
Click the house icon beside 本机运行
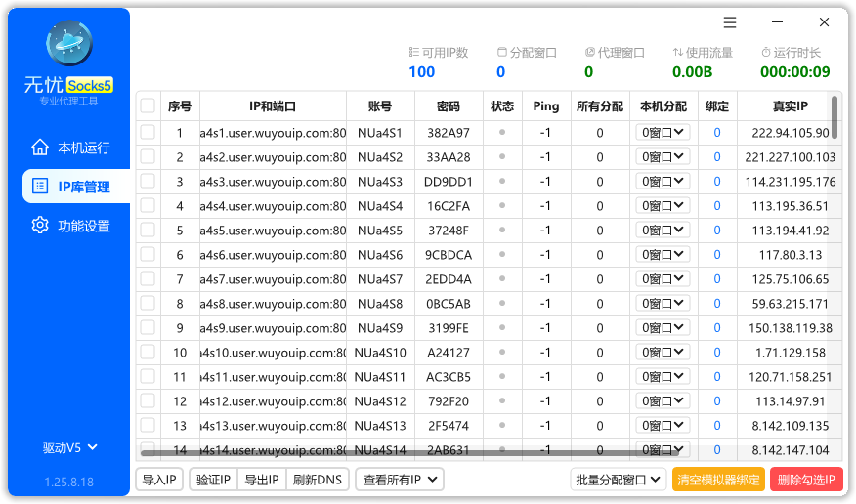39,147
